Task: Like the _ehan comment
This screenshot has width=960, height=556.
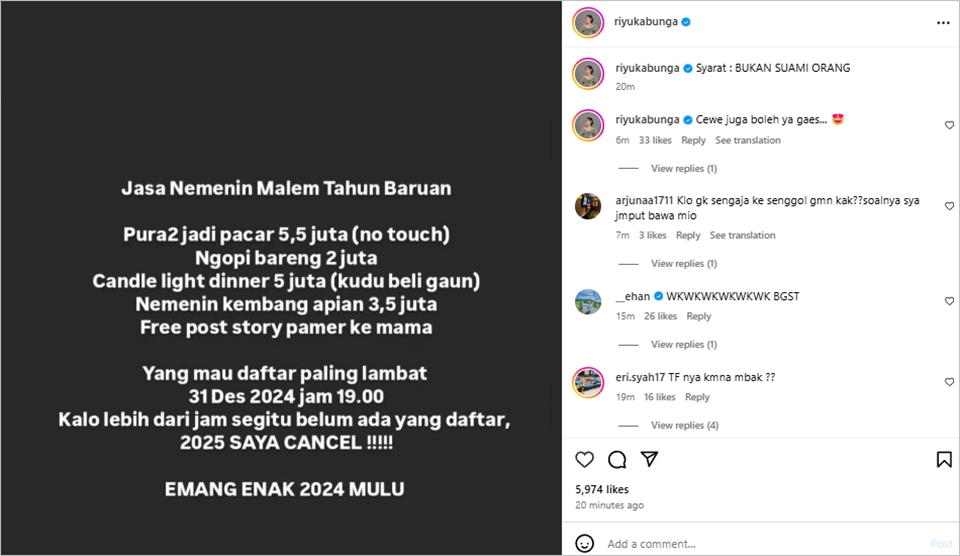Action: click(x=949, y=301)
